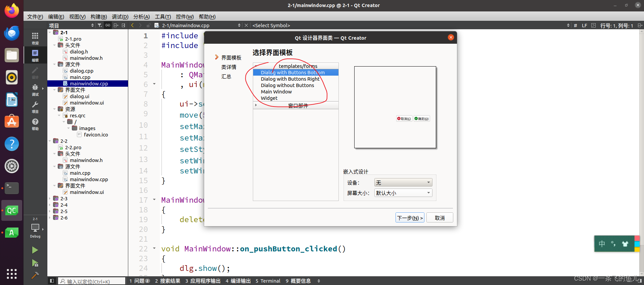
Task: Select the Widget template
Action: (x=269, y=98)
